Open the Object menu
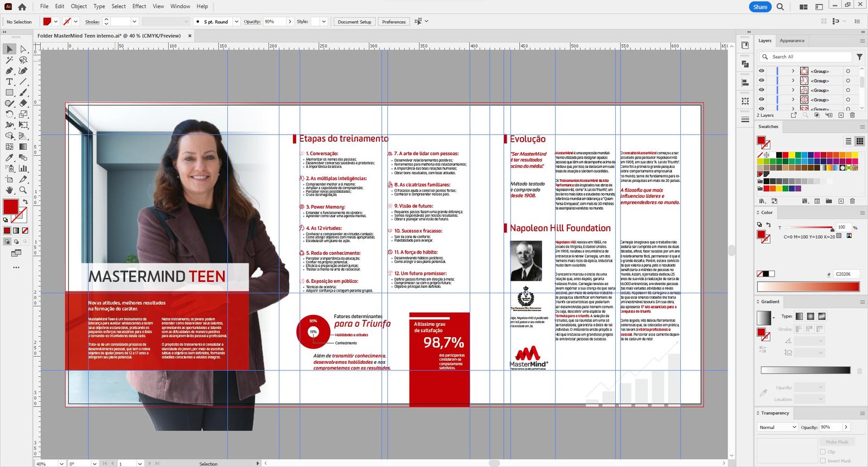The width and height of the screenshot is (868, 467). click(79, 7)
